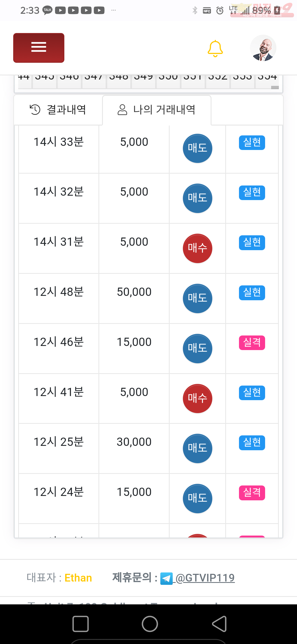Click the Telegram icon in footer
297x644 pixels.
pos(166,578)
